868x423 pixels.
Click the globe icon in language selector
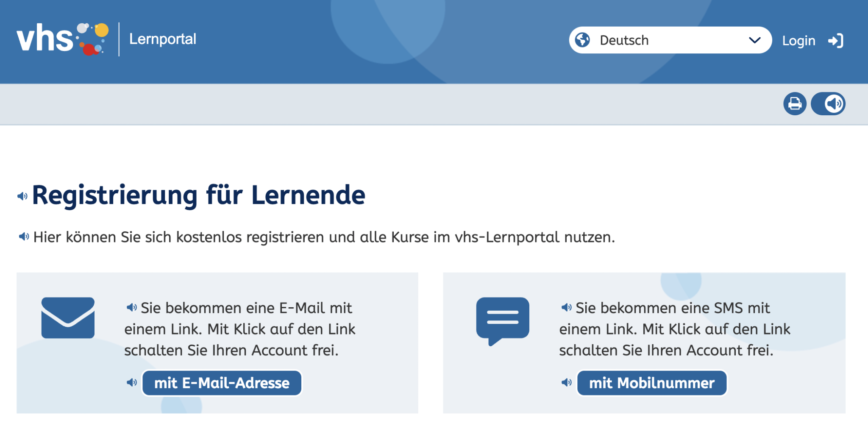point(583,40)
